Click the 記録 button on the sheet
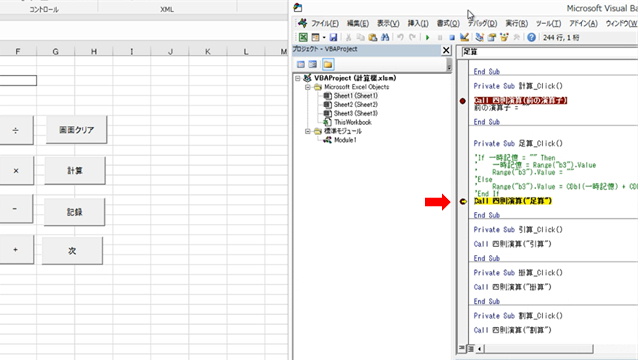Image resolution: width=640 pixels, height=360 pixels. point(74,212)
